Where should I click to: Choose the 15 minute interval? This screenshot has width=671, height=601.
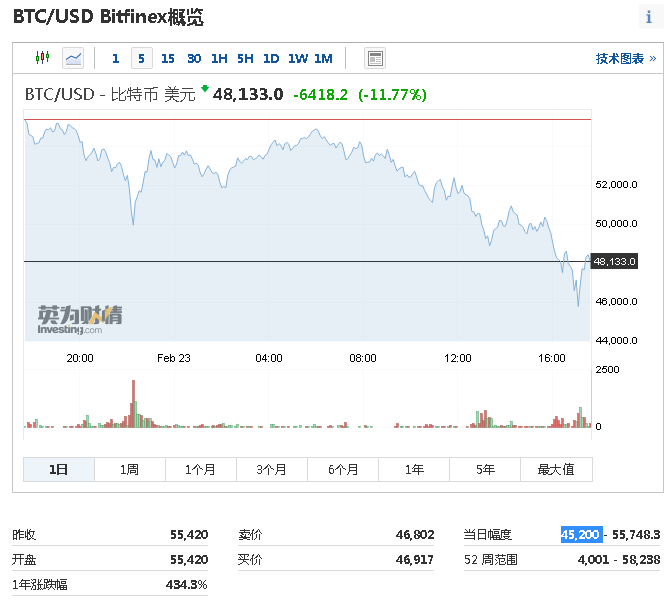pos(167,59)
